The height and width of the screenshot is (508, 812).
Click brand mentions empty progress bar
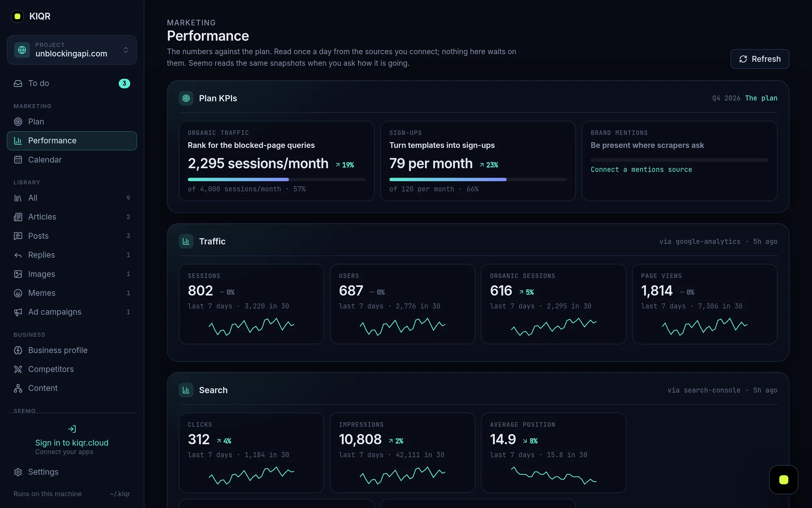(x=679, y=160)
